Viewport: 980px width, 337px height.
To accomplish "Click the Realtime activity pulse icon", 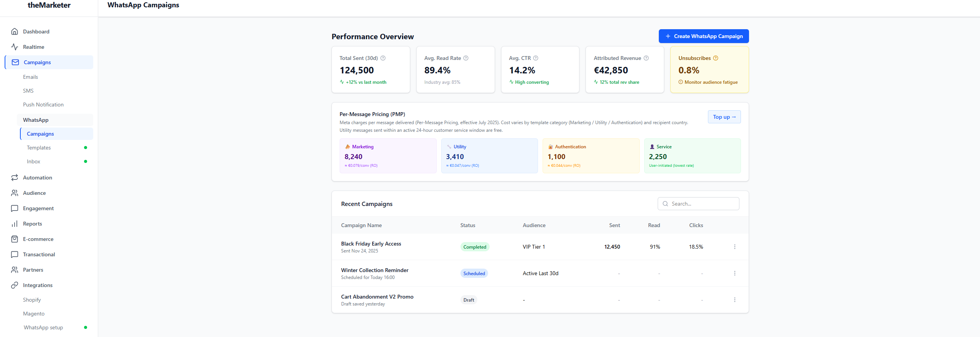I will (x=15, y=47).
